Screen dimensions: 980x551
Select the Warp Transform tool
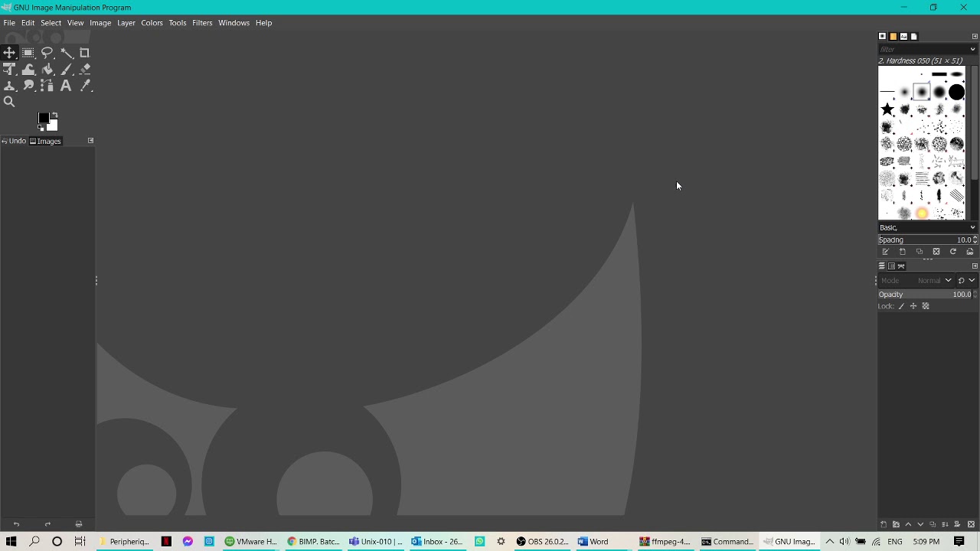coord(28,70)
